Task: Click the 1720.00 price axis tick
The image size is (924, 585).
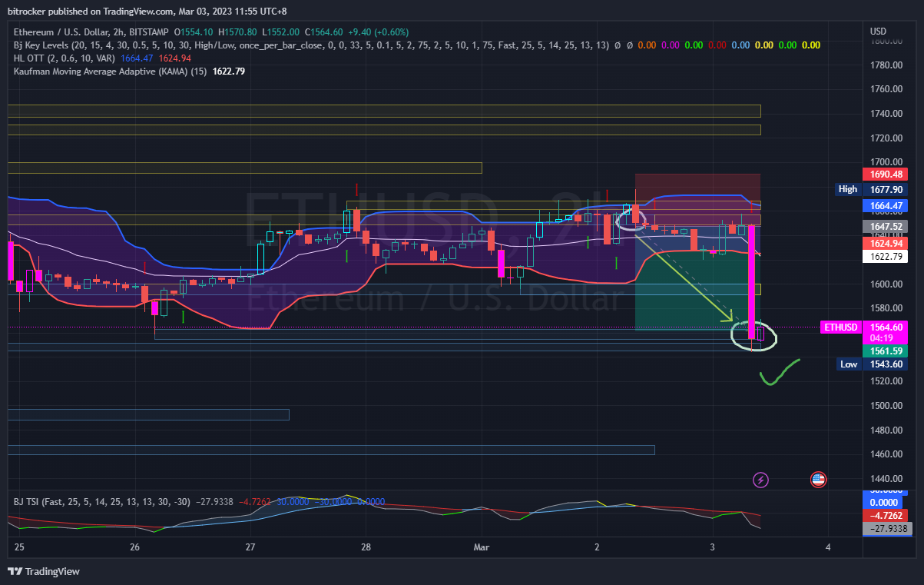Action: point(886,138)
